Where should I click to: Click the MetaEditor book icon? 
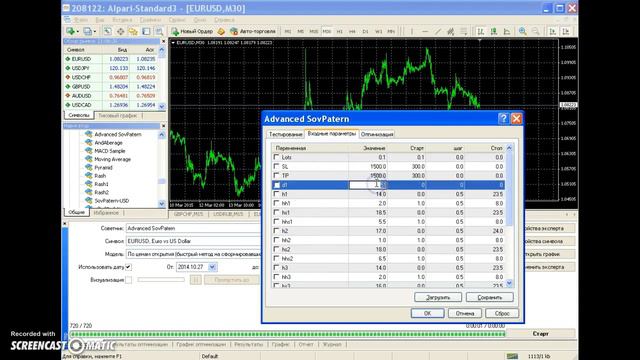(x=221, y=31)
